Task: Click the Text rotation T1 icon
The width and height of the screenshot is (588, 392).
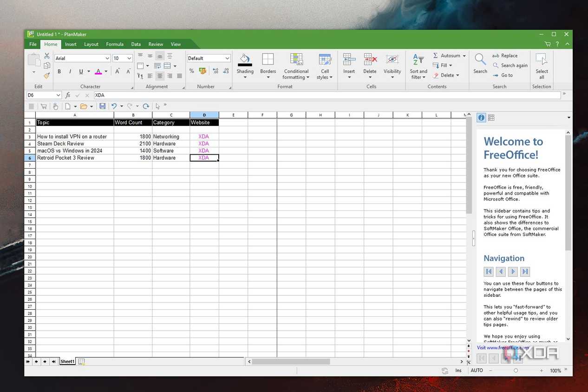Action: pos(140,76)
